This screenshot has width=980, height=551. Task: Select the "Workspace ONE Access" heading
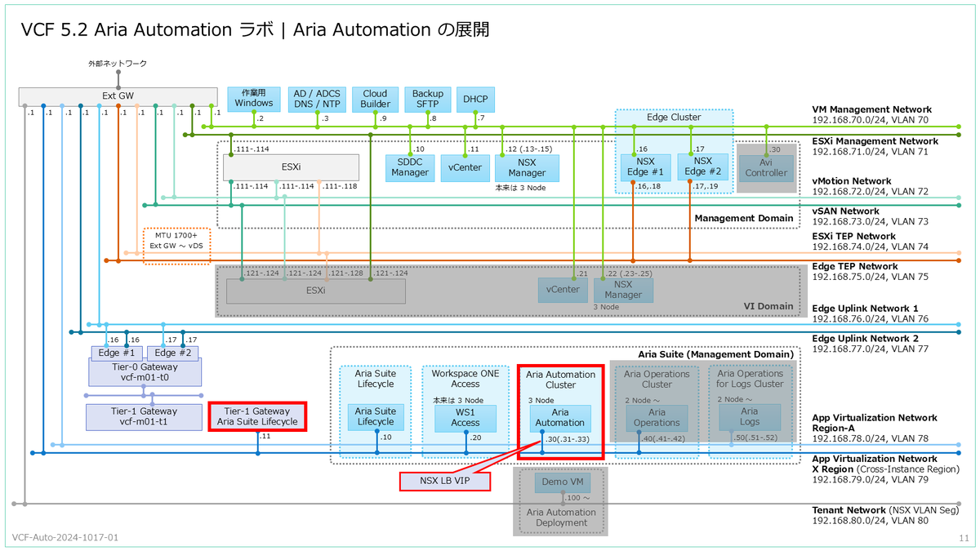(x=465, y=379)
